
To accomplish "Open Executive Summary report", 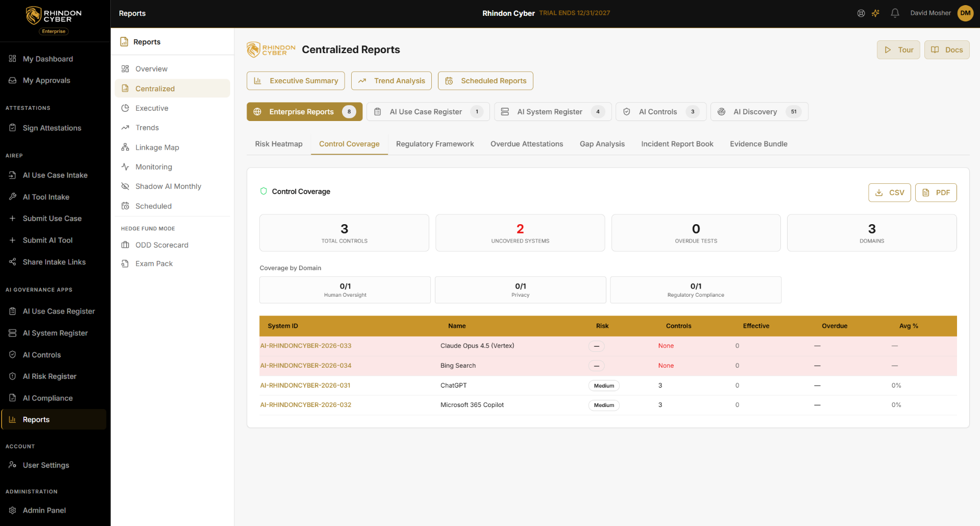I will click(296, 81).
